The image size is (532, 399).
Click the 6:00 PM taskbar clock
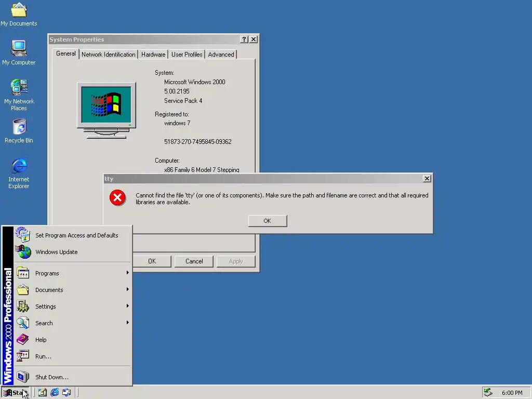512,393
